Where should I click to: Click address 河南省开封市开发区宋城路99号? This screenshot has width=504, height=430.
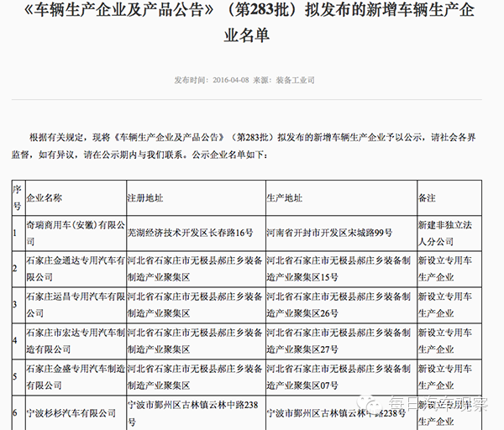pos(329,233)
